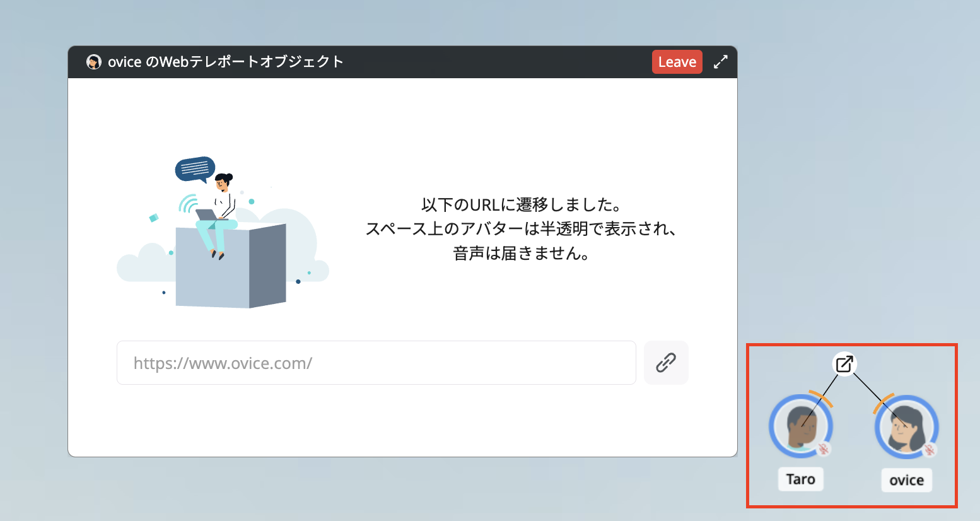Click the Taro name label

801,479
